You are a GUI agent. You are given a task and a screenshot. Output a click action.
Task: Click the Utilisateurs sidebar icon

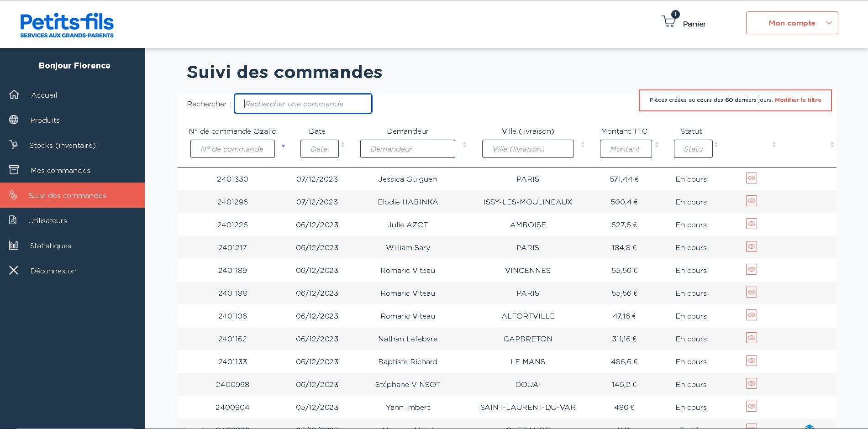[x=14, y=220]
